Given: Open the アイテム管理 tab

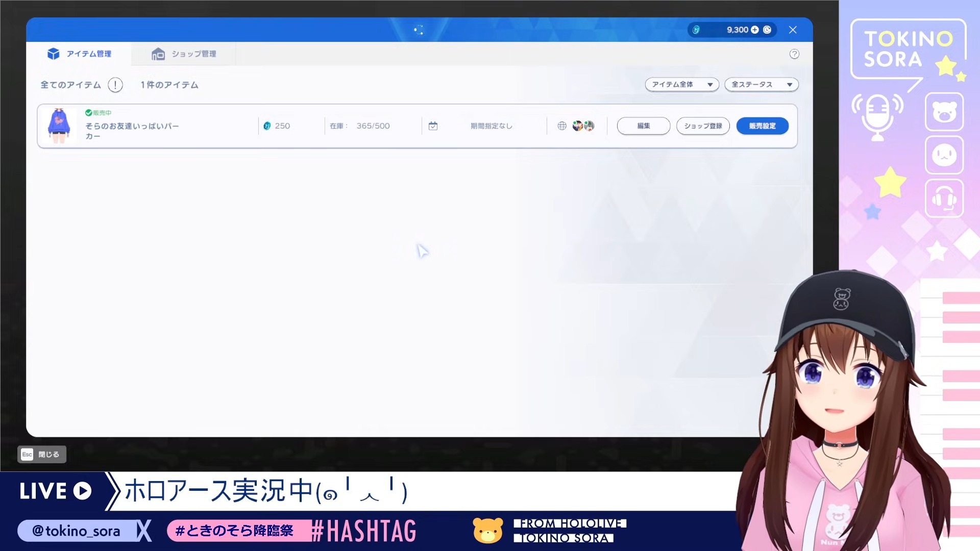Looking at the screenshot, I should 79,54.
